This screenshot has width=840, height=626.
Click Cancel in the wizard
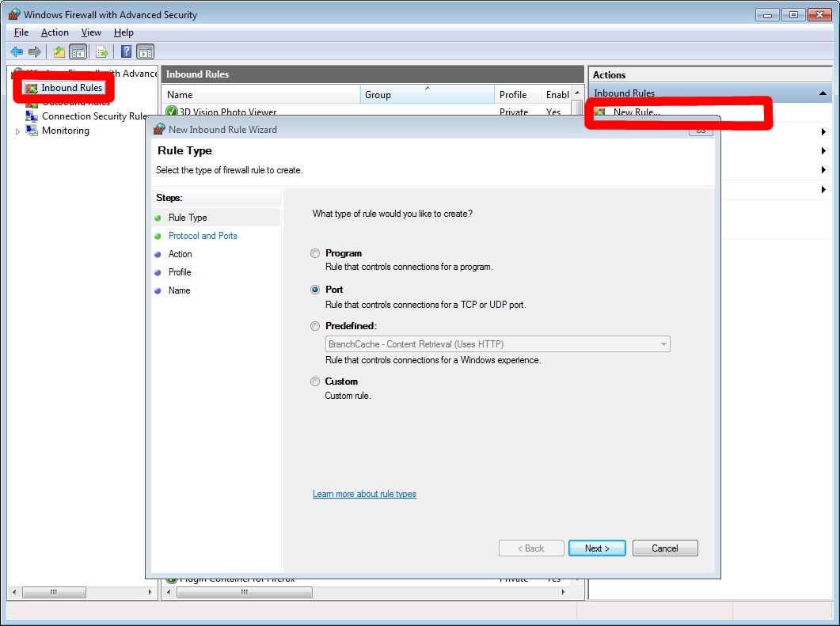click(665, 548)
